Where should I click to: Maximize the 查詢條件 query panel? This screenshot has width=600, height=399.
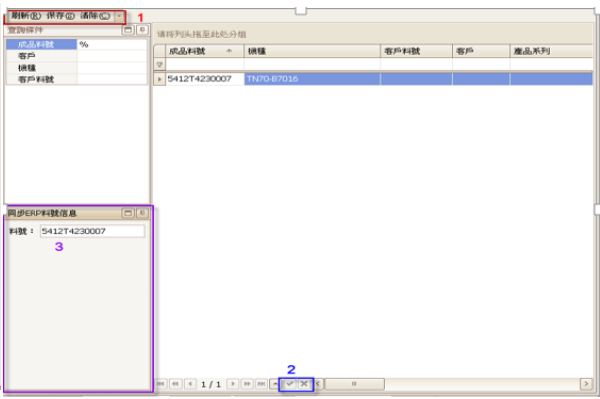[128, 30]
